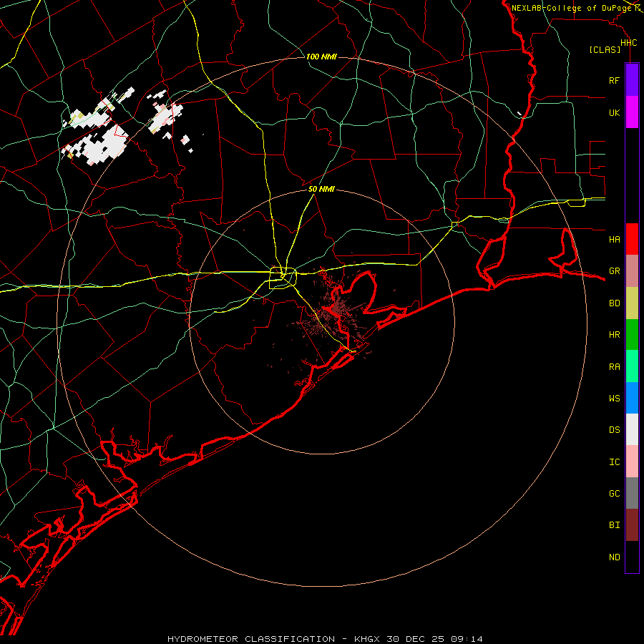Click the UK legend label text
This screenshot has width=644, height=644.
pos(614,112)
